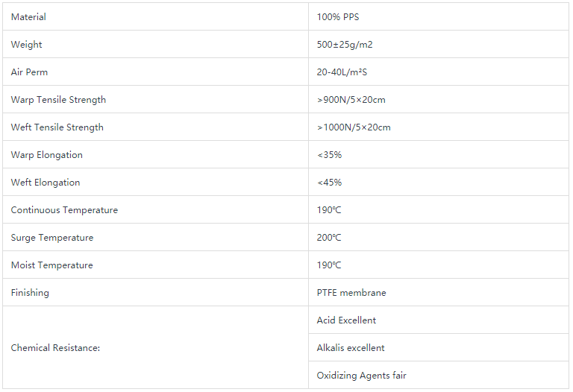573x392 pixels.
Task: Click the Warp Tensile Strength label
Action: click(x=58, y=100)
